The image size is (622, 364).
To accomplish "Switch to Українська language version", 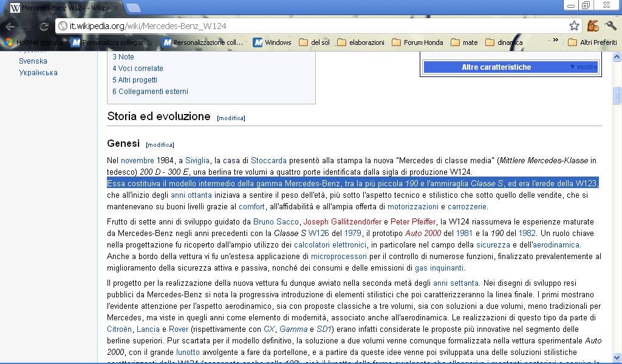I will coord(38,72).
